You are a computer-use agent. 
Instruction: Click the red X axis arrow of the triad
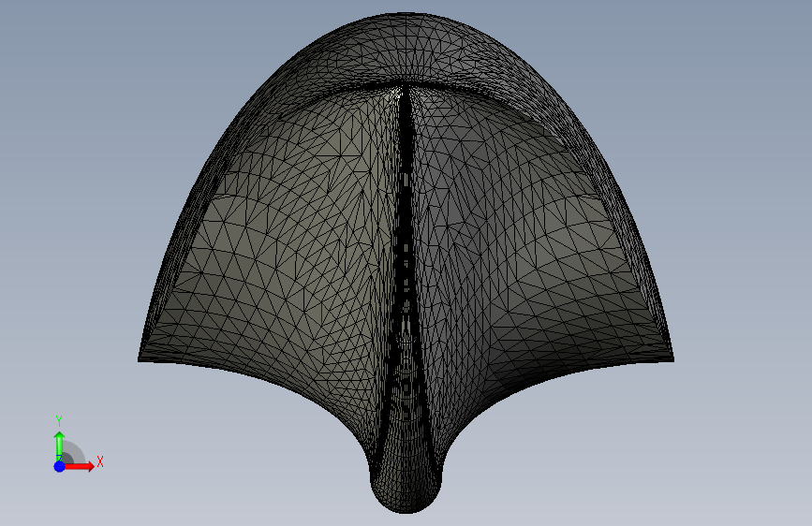click(x=79, y=466)
